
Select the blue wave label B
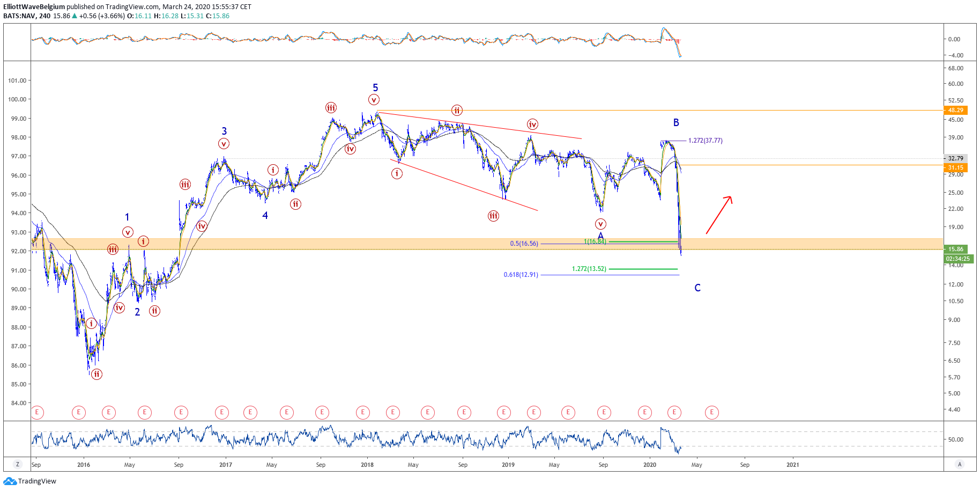[x=676, y=123]
